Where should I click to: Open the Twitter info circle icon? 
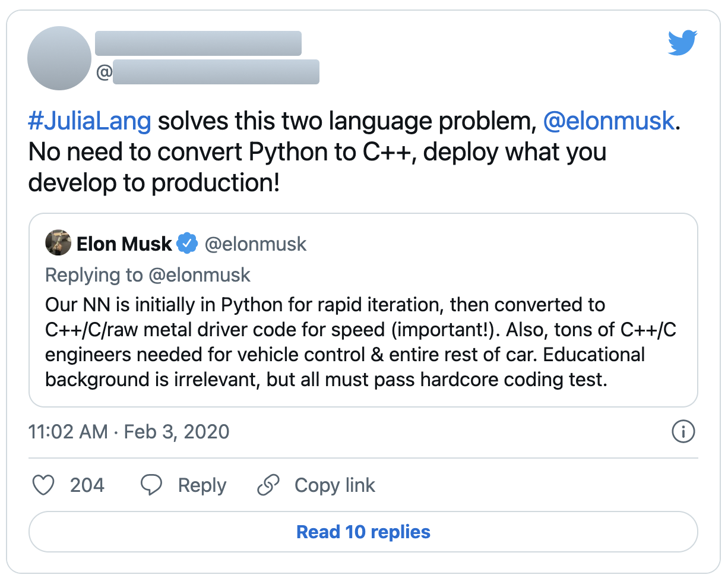tap(683, 431)
